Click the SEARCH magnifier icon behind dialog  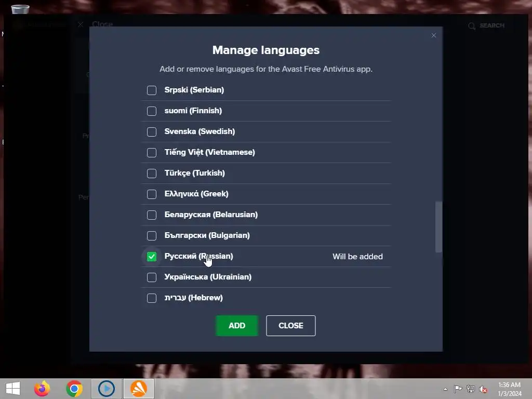pyautogui.click(x=472, y=26)
